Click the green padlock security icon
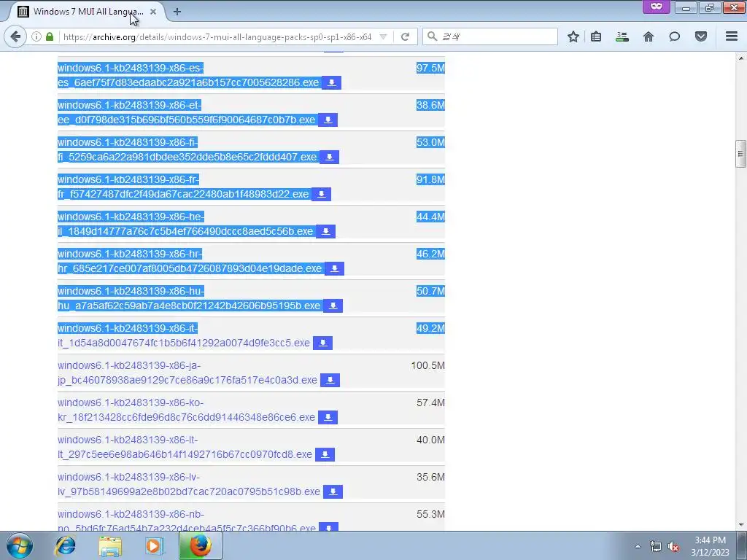This screenshot has height=560, width=747. pyautogui.click(x=50, y=36)
